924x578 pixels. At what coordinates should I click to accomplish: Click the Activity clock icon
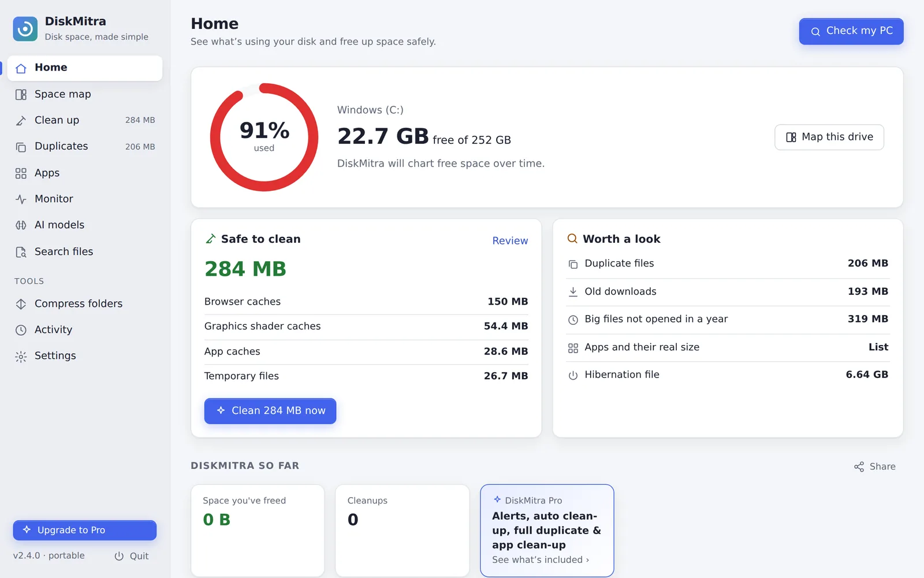pyautogui.click(x=21, y=330)
